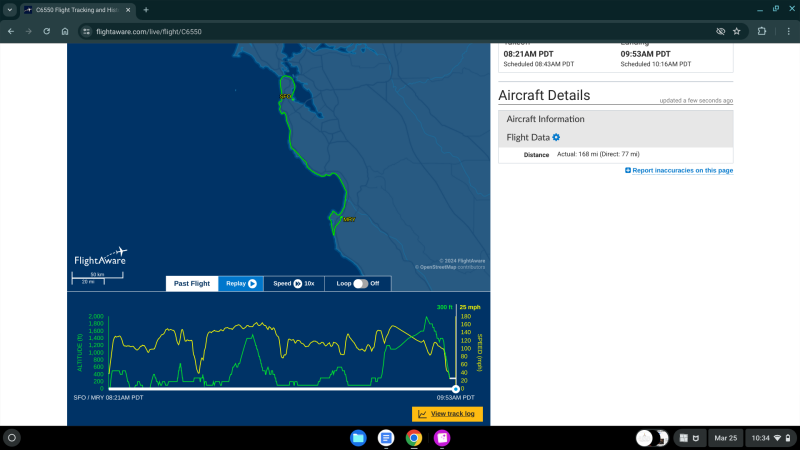Open the extensions puzzle icon

click(762, 32)
